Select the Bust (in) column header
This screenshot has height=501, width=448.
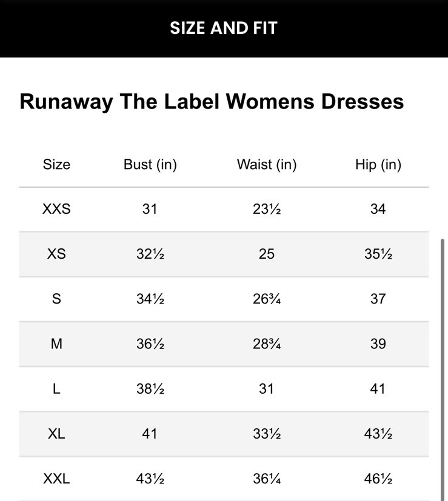click(150, 164)
